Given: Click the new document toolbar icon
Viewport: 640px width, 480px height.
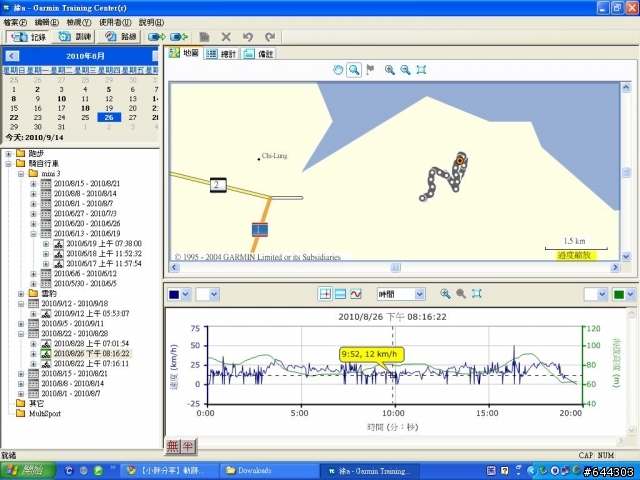Looking at the screenshot, I should [x=204, y=37].
